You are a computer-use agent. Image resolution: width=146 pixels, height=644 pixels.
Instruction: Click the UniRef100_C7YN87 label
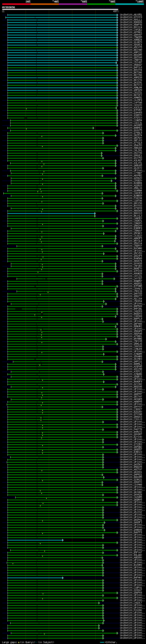pos(131,173)
